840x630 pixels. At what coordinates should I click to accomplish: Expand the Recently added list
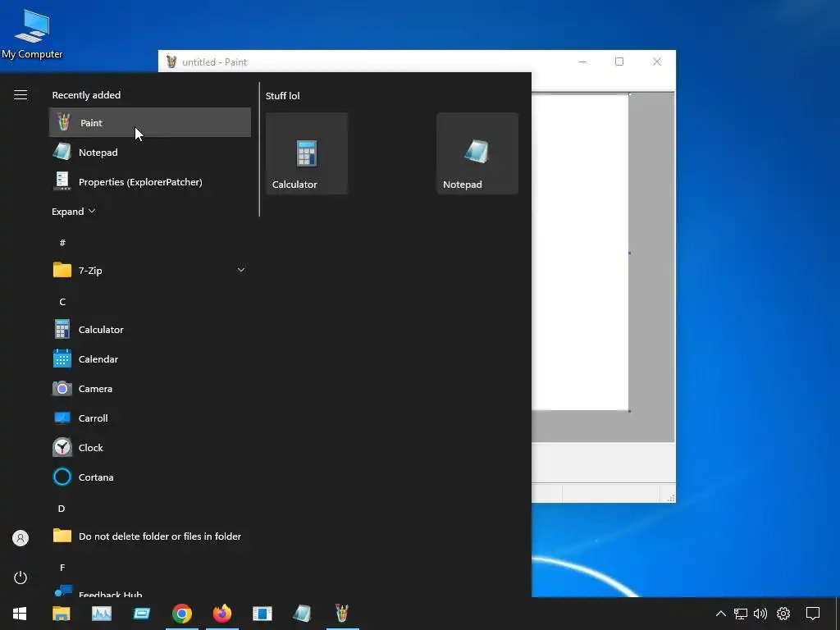coord(73,212)
